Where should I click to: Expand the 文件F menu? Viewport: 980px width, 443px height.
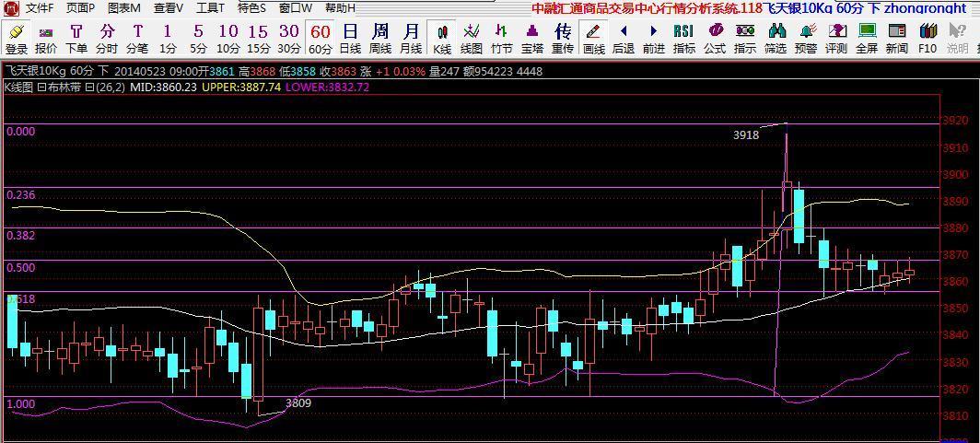39,7
